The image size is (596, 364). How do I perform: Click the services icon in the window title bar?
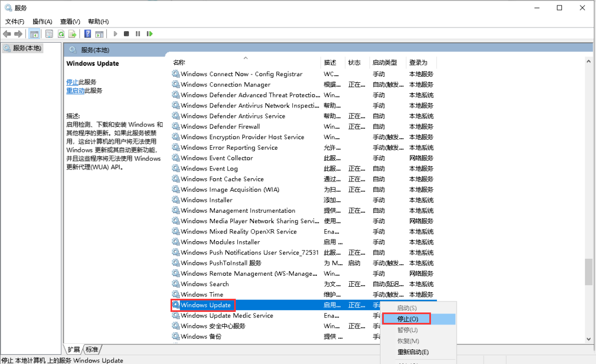(8, 8)
